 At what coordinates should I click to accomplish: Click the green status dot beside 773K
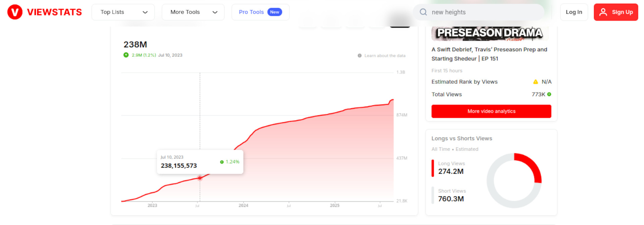(x=549, y=95)
